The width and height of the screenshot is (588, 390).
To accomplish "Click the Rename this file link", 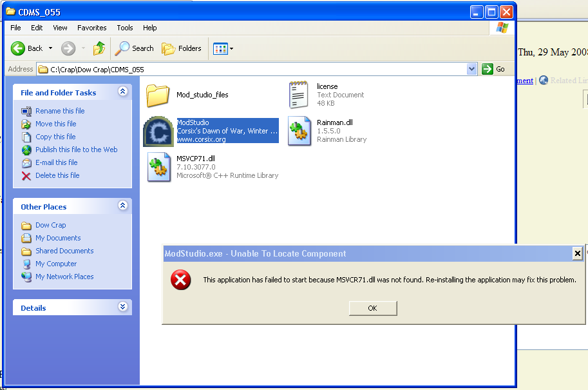I will pyautogui.click(x=60, y=111).
